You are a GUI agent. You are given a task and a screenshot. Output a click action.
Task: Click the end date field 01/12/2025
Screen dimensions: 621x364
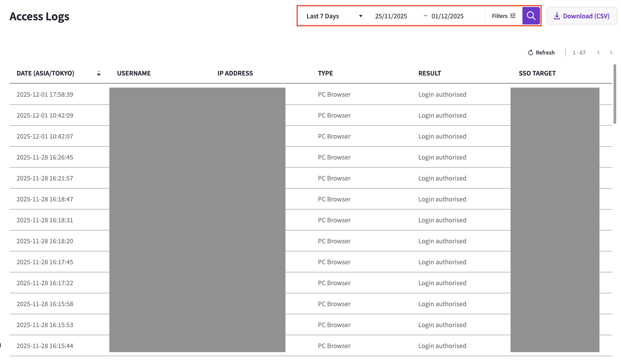[447, 16]
